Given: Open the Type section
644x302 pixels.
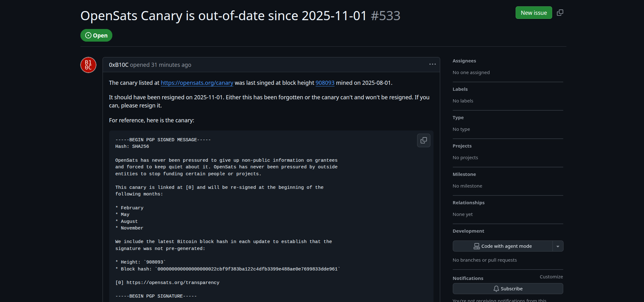Looking at the screenshot, I should click(x=458, y=118).
